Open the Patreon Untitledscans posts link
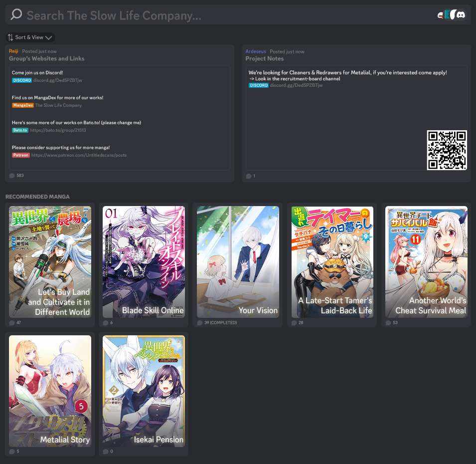The height and width of the screenshot is (464, 476). 79,155
